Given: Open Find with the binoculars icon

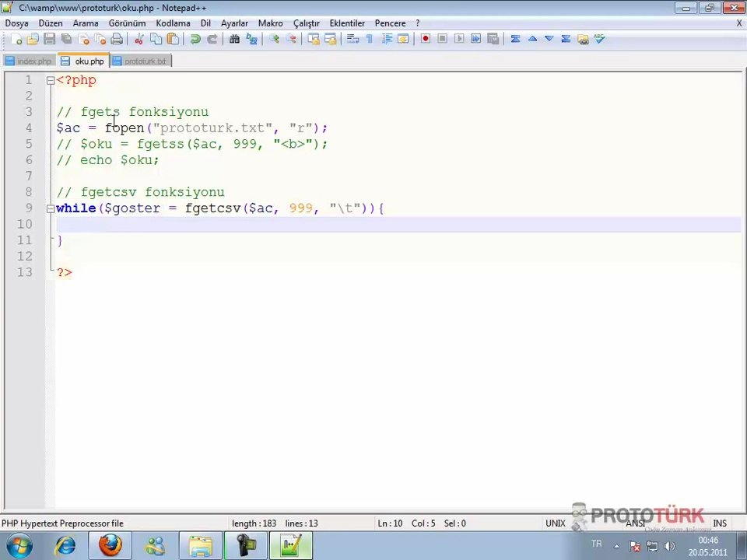Looking at the screenshot, I should 234,40.
